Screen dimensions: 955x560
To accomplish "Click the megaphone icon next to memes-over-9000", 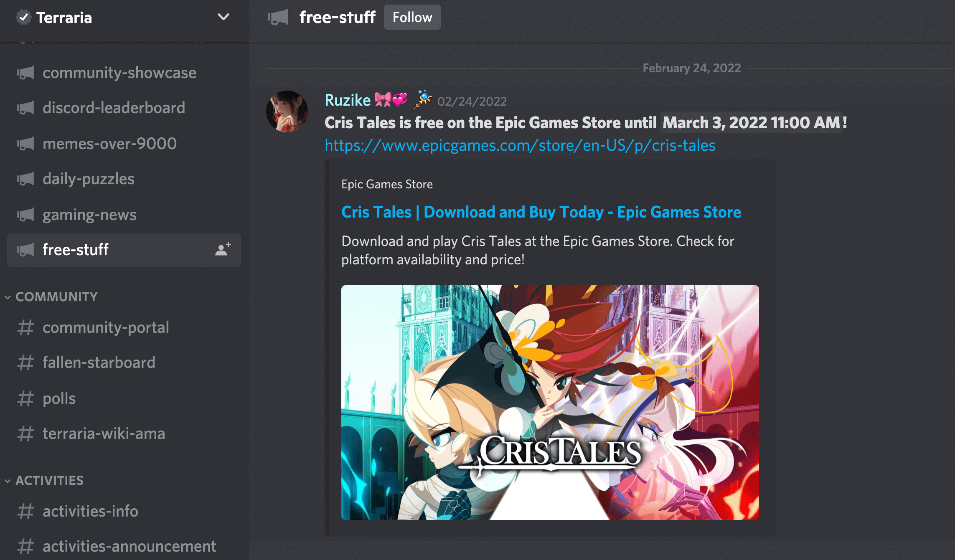I will [26, 143].
